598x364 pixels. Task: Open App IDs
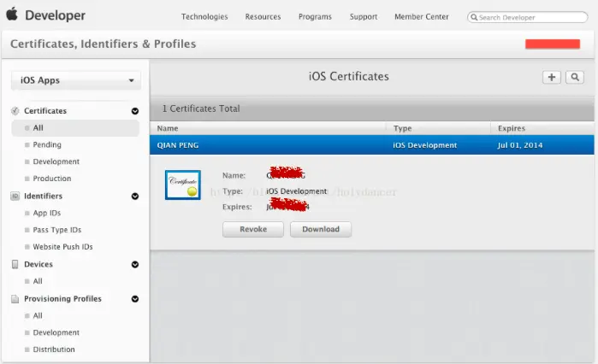(x=46, y=213)
